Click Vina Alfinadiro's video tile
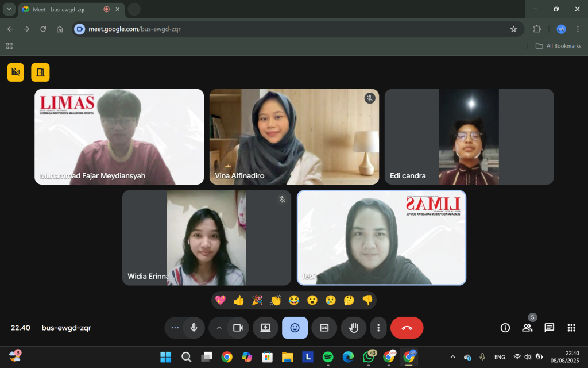Screen dimensions: 588x368 [x=294, y=136]
